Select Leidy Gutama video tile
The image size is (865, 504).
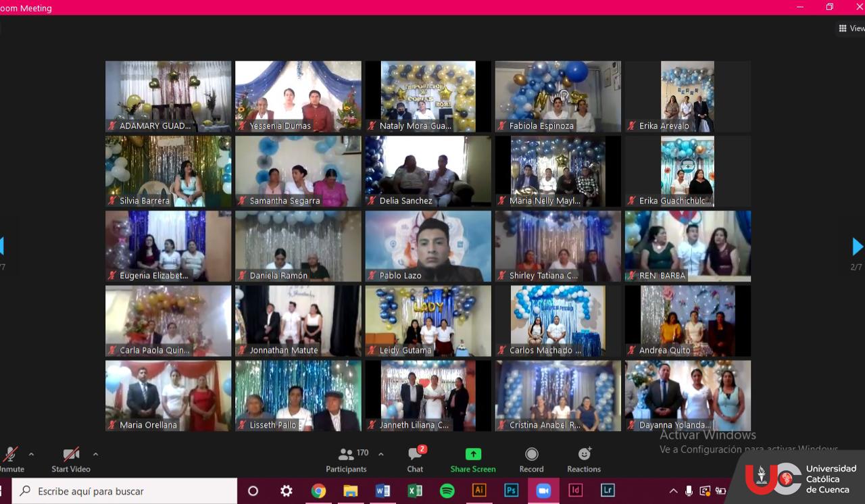point(428,321)
